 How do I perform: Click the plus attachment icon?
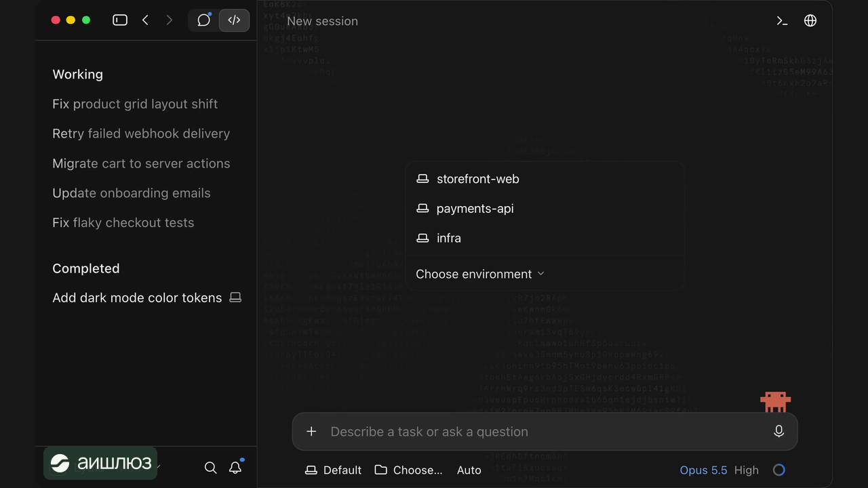(311, 432)
